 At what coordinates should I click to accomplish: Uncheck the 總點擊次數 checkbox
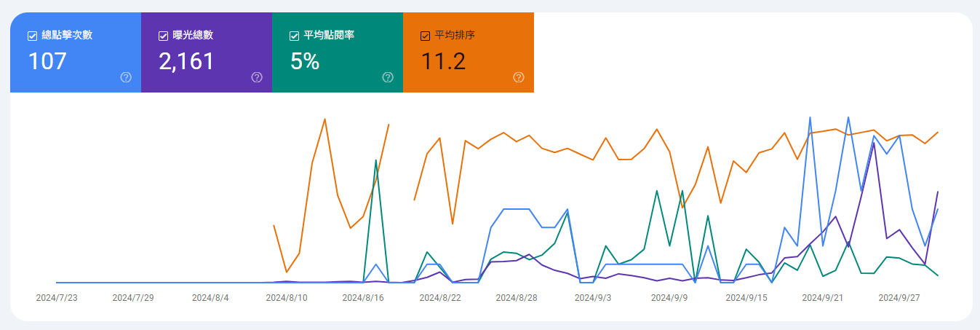32,36
